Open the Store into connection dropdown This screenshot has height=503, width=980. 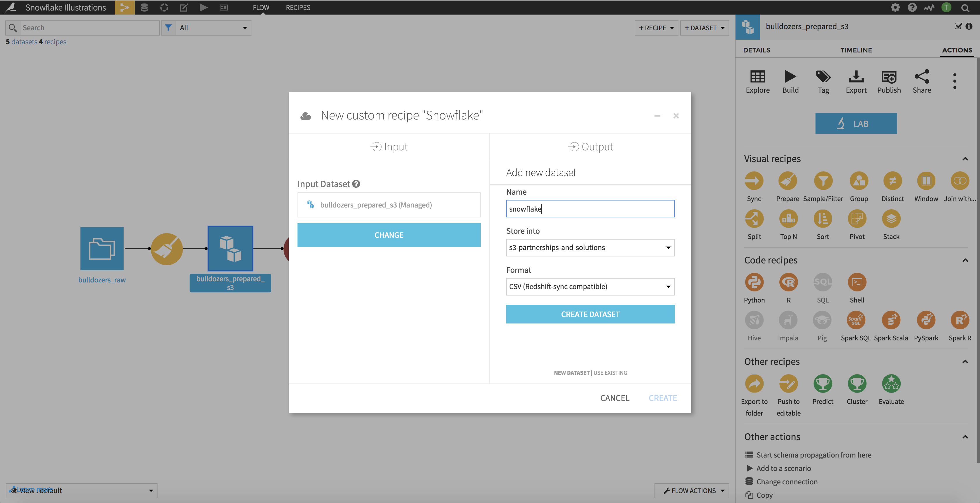click(590, 247)
